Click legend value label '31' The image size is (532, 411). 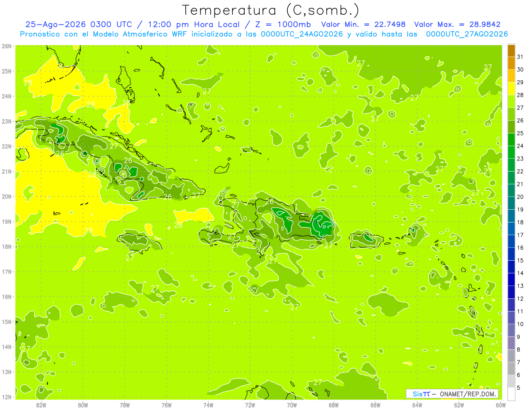[x=520, y=57]
